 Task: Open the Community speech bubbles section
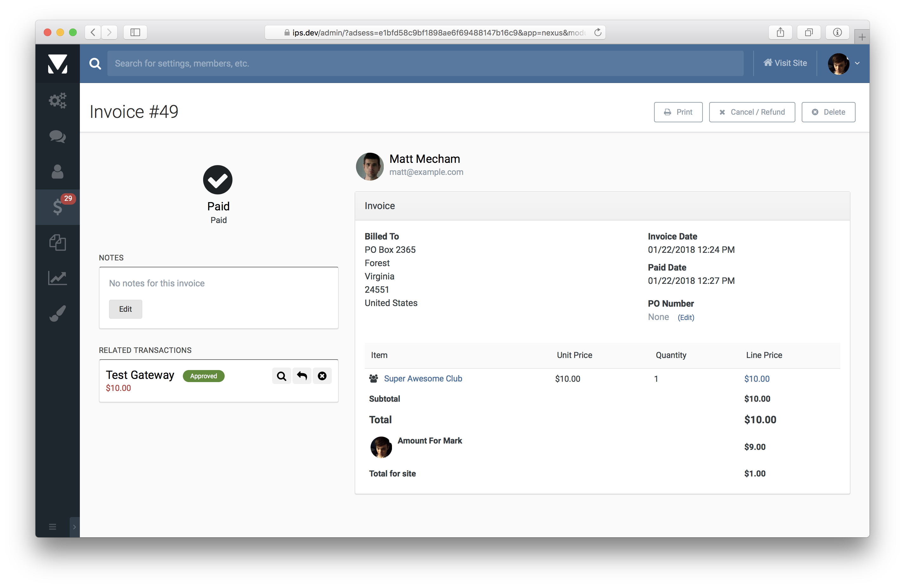point(57,137)
